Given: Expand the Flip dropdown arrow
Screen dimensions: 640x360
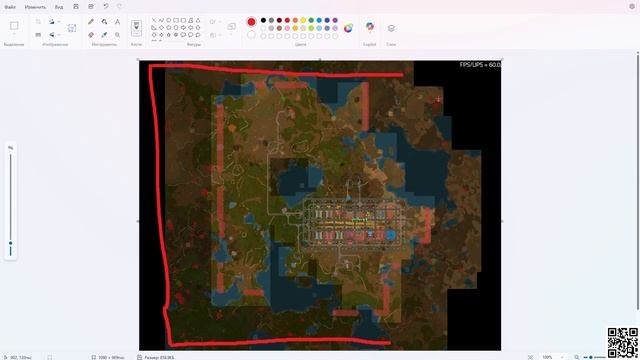Looking at the screenshot, I should coord(59,35).
